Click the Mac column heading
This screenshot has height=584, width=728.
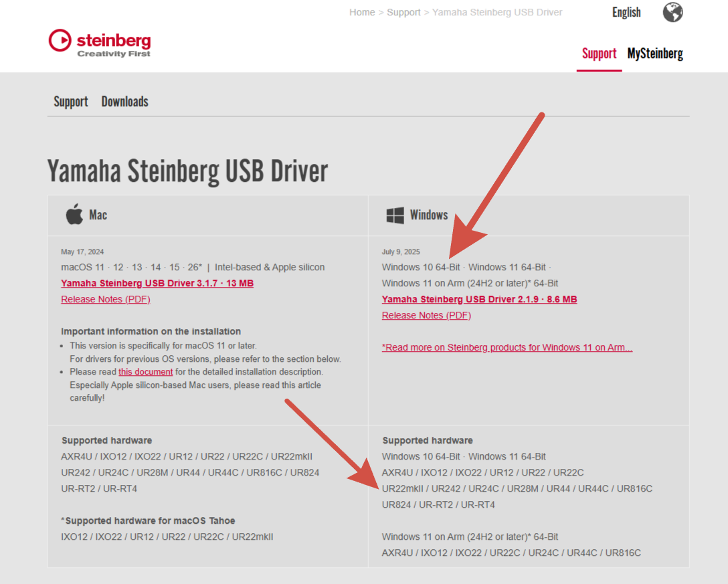98,215
